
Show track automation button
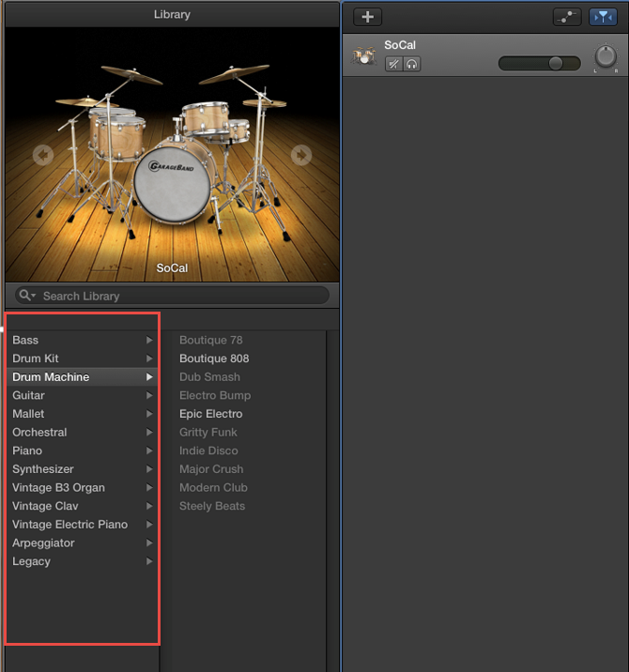tap(567, 17)
